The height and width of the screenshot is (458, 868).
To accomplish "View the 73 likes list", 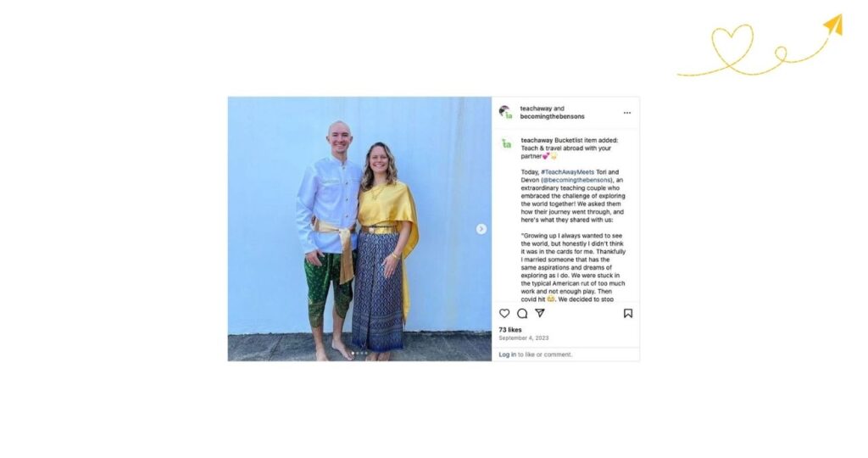I will point(509,330).
